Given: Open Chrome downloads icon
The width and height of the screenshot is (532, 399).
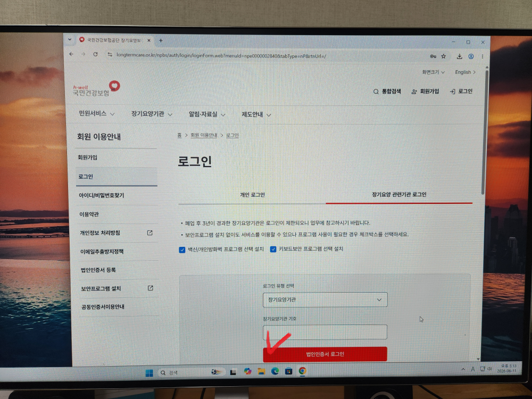Looking at the screenshot, I should 460,56.
